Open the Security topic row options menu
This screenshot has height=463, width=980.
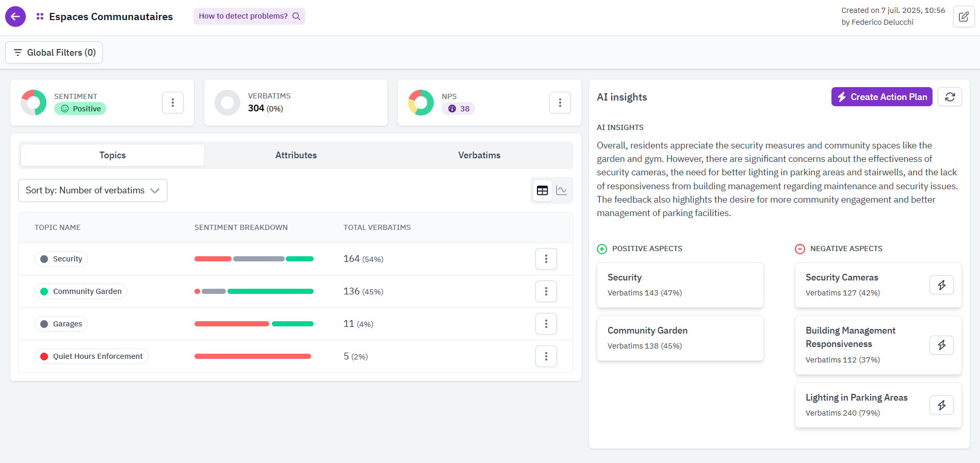[546, 259]
